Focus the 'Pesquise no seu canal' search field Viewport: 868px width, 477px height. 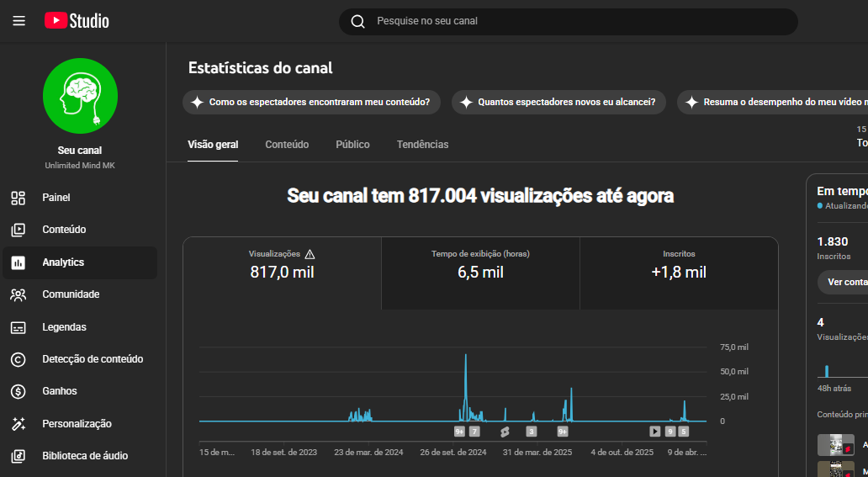pyautogui.click(x=568, y=22)
